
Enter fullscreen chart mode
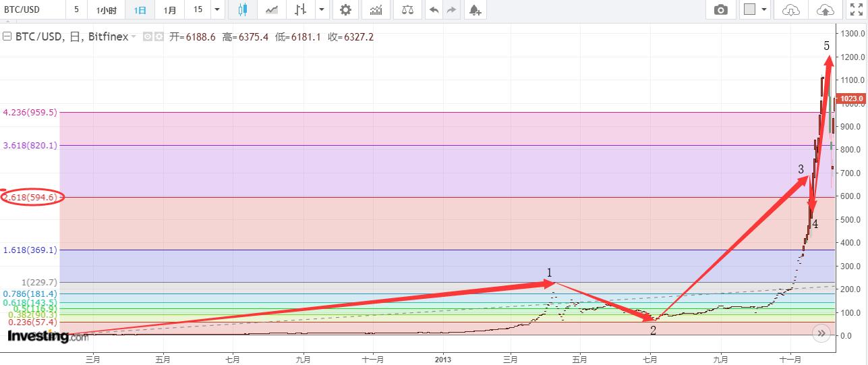point(856,9)
